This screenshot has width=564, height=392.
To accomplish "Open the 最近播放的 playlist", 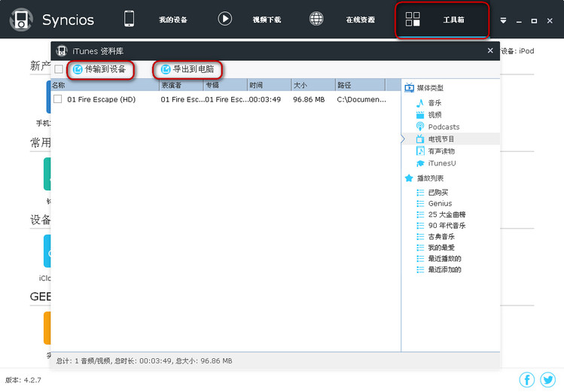I will pyautogui.click(x=444, y=259).
